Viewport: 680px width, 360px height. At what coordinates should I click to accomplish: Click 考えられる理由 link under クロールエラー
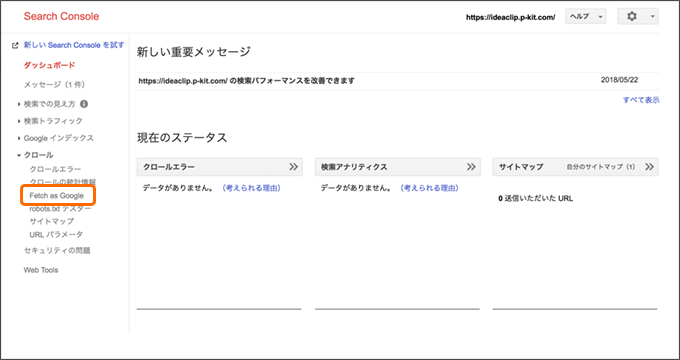(251, 188)
